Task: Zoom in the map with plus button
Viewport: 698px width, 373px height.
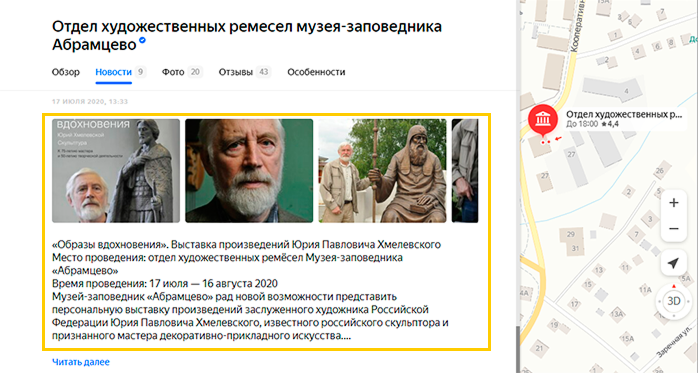Action: tap(674, 203)
